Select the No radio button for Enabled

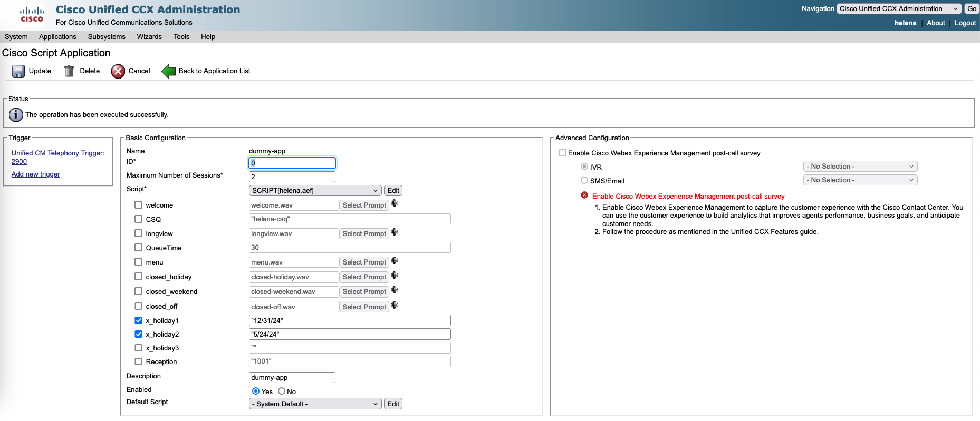[282, 391]
